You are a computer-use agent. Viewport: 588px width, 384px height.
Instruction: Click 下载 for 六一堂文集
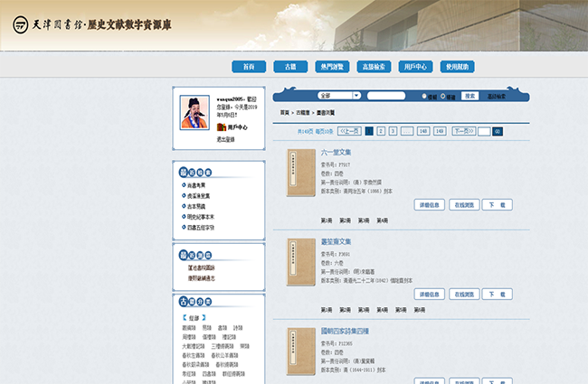click(x=498, y=205)
